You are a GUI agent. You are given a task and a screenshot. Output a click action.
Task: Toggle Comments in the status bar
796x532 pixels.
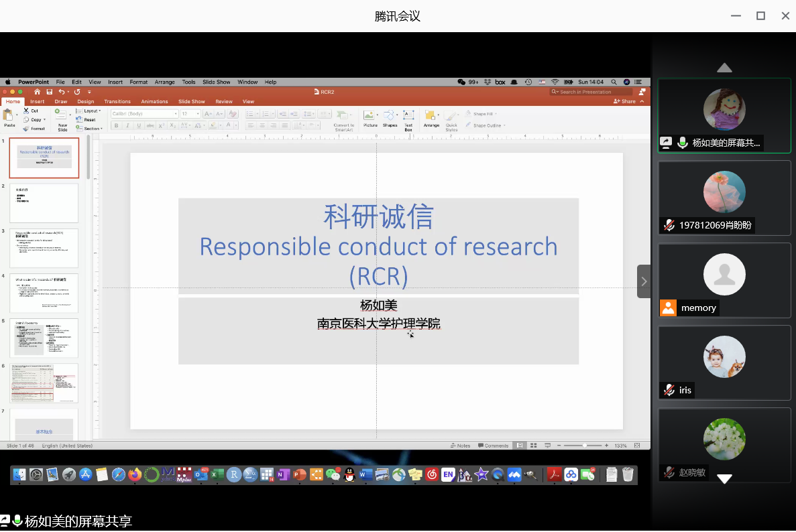point(493,446)
